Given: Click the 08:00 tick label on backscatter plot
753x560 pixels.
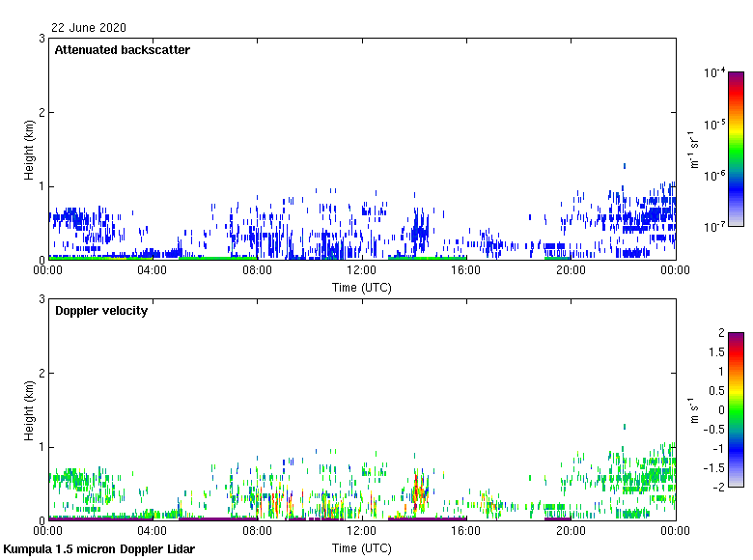Looking at the screenshot, I should pyautogui.click(x=257, y=270).
